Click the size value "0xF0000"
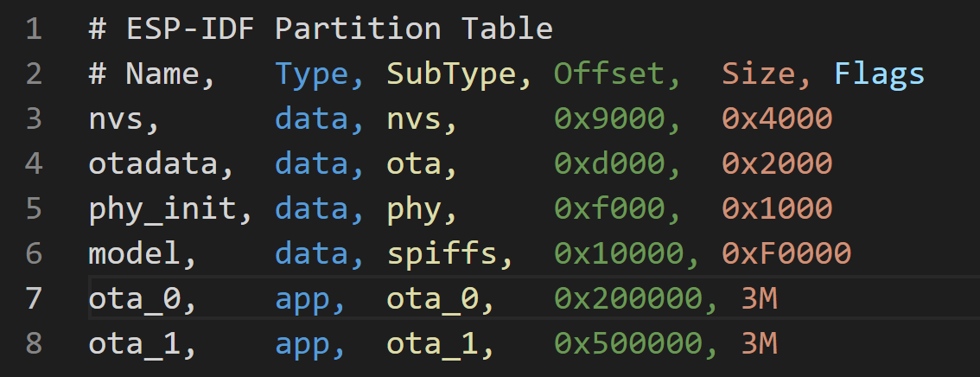This screenshot has width=980, height=377. (787, 254)
